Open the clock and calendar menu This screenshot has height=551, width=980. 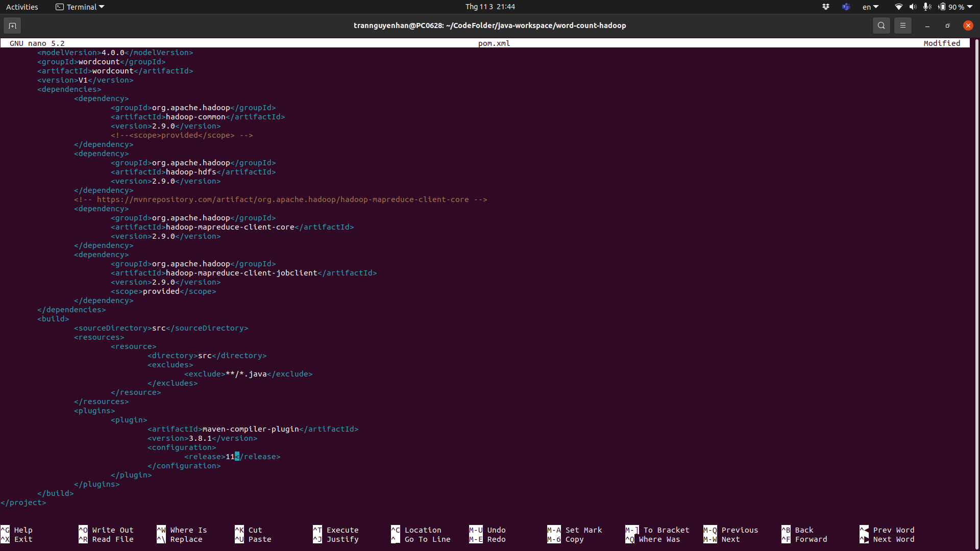coord(489,7)
